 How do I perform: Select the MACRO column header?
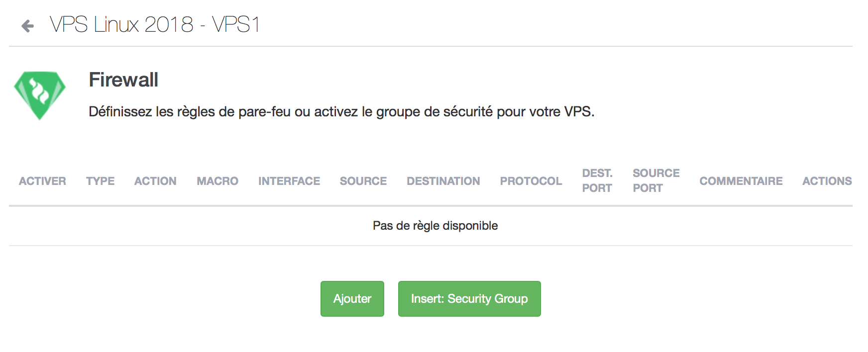(217, 181)
